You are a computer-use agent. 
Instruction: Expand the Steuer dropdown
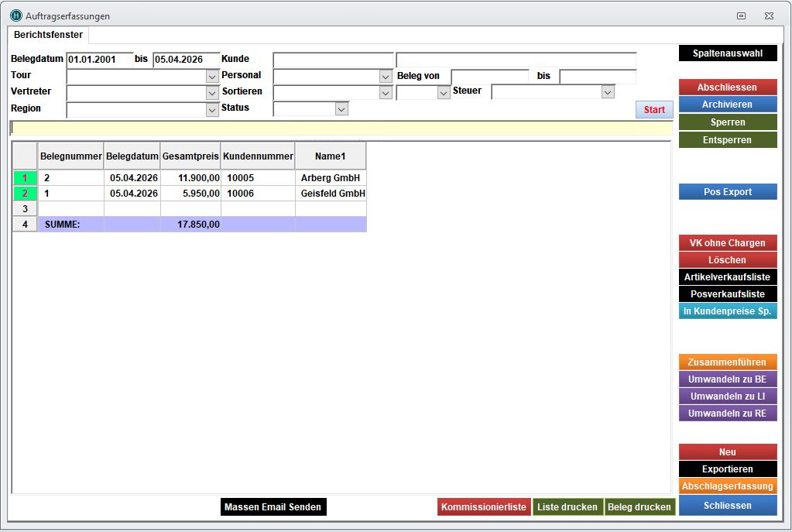pos(608,92)
